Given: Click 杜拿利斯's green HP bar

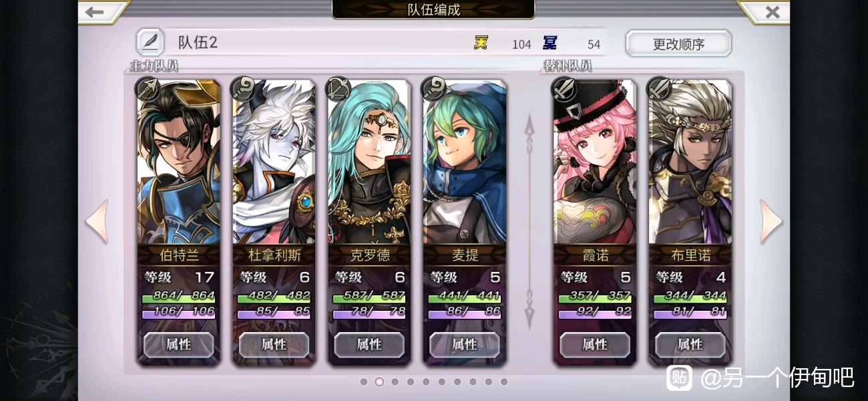Looking at the screenshot, I should coord(274,297).
